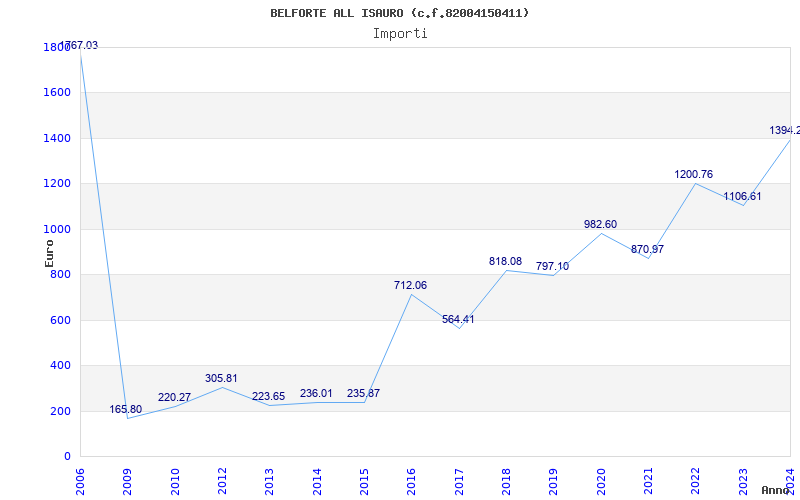Click the y-axis value 1000
Viewport: 800px width, 500px height.
pyautogui.click(x=57, y=229)
